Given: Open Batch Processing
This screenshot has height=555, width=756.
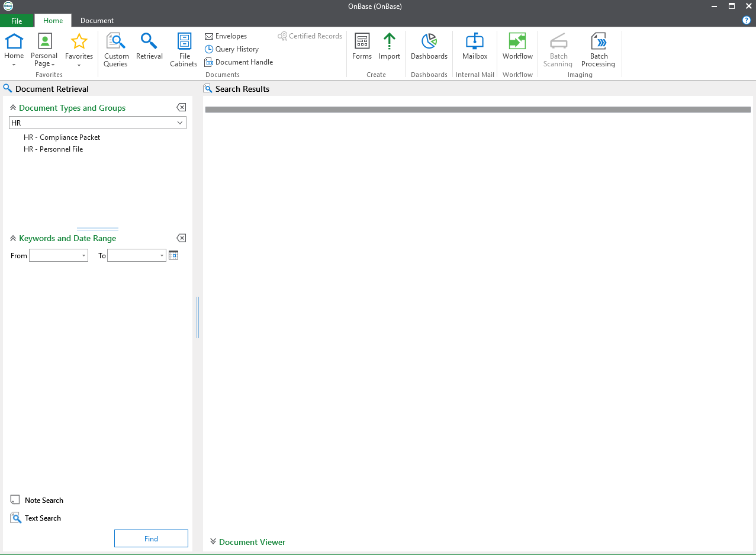Looking at the screenshot, I should [x=599, y=50].
